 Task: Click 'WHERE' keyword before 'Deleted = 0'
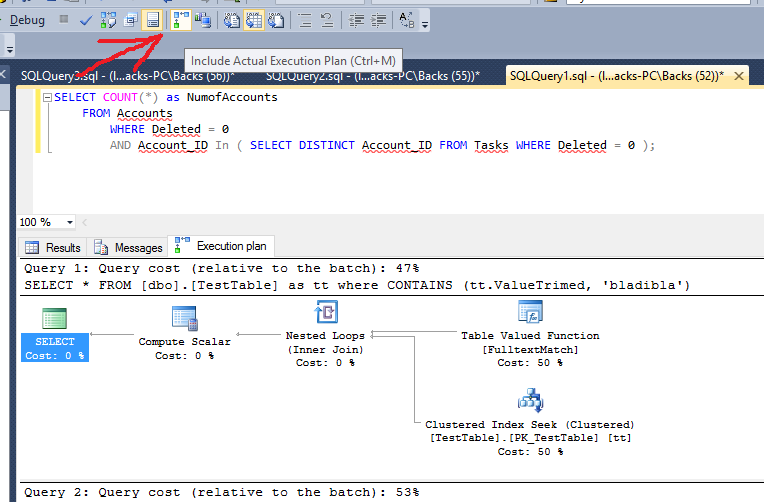point(127,130)
